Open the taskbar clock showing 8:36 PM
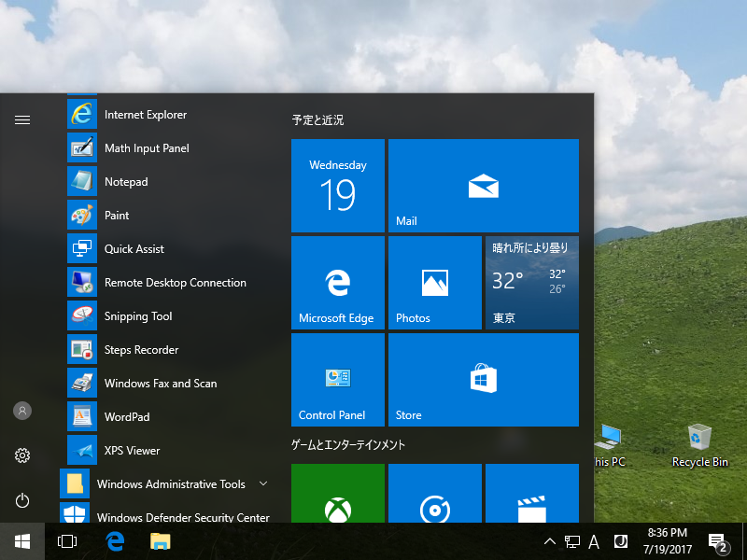The height and width of the screenshot is (560, 747). [x=668, y=541]
